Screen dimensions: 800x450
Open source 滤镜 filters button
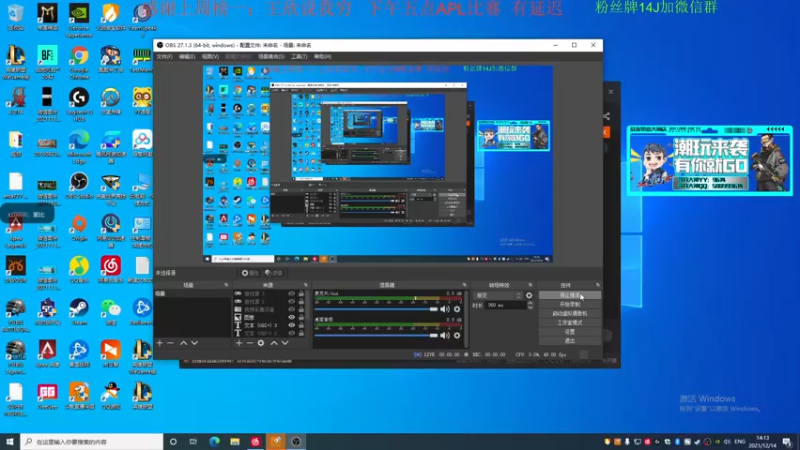pos(274,273)
